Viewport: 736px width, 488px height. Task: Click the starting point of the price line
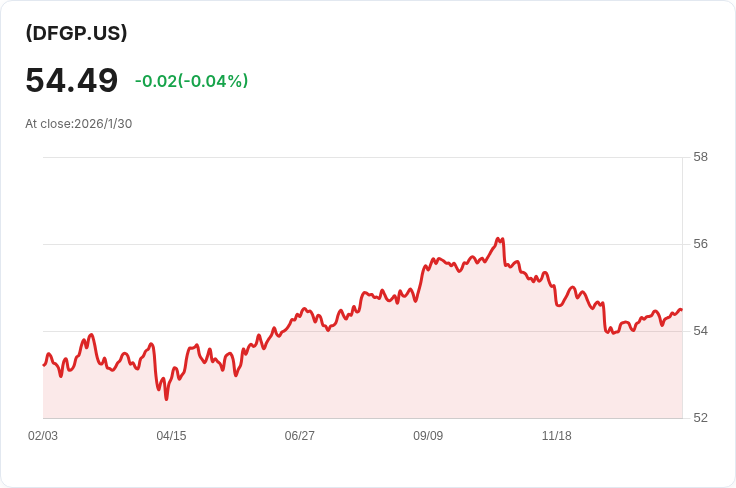click(44, 364)
